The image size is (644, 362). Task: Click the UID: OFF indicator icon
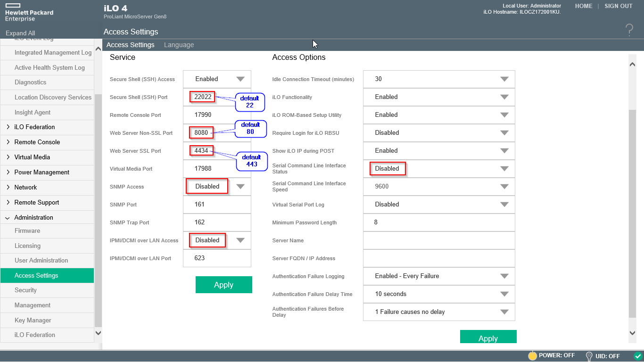pos(589,356)
